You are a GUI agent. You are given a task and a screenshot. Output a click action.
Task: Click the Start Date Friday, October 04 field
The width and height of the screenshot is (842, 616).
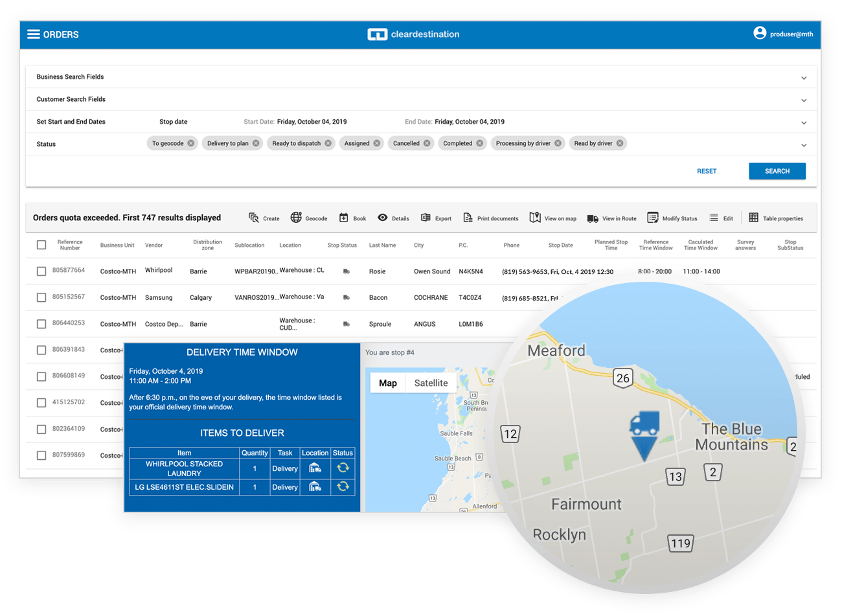point(295,122)
